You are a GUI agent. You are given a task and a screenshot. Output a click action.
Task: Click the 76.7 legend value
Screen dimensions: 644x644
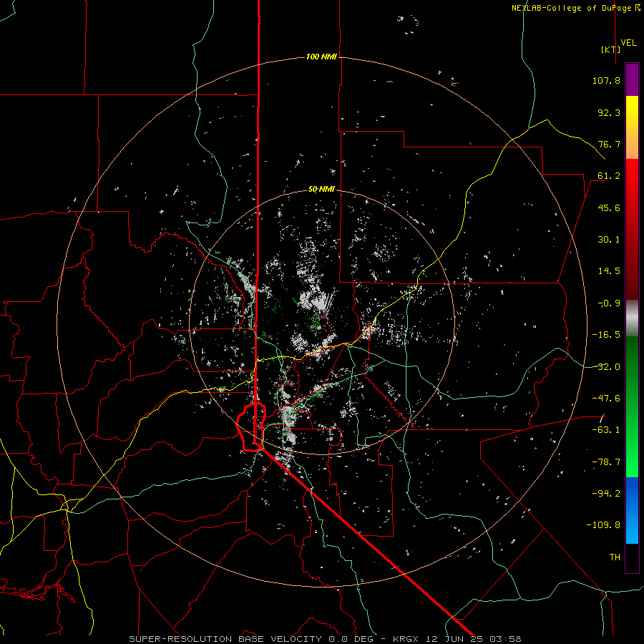(x=609, y=144)
